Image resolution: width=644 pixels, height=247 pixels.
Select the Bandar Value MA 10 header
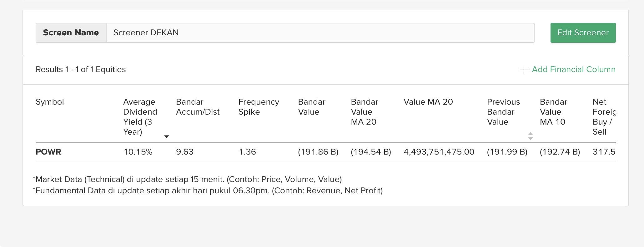tap(553, 112)
